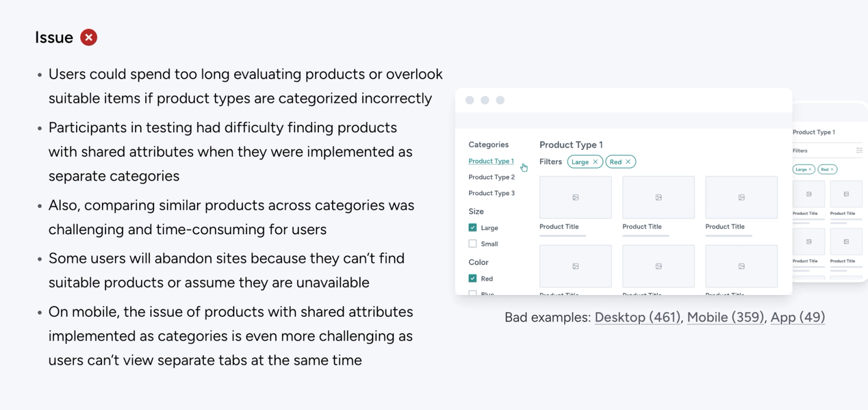The height and width of the screenshot is (410, 868).
Task: Click the first product image placeholder icon
Action: pyautogui.click(x=576, y=197)
